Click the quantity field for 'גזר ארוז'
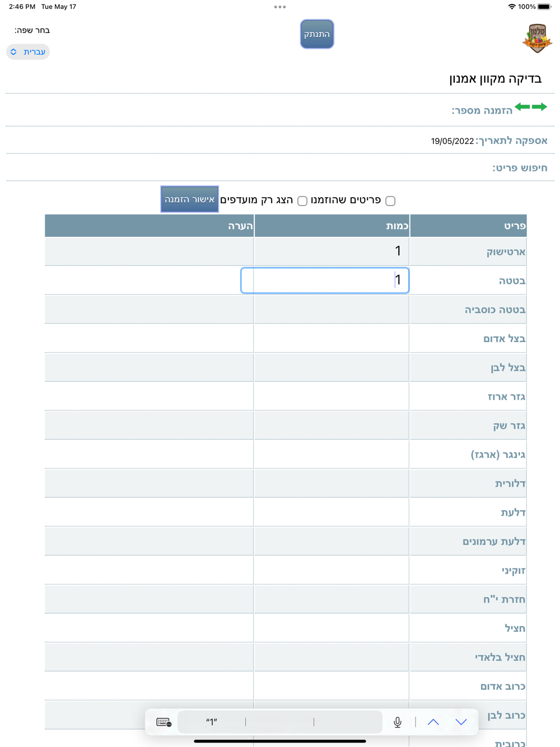Image resolution: width=560 pixels, height=747 pixels. [332, 396]
